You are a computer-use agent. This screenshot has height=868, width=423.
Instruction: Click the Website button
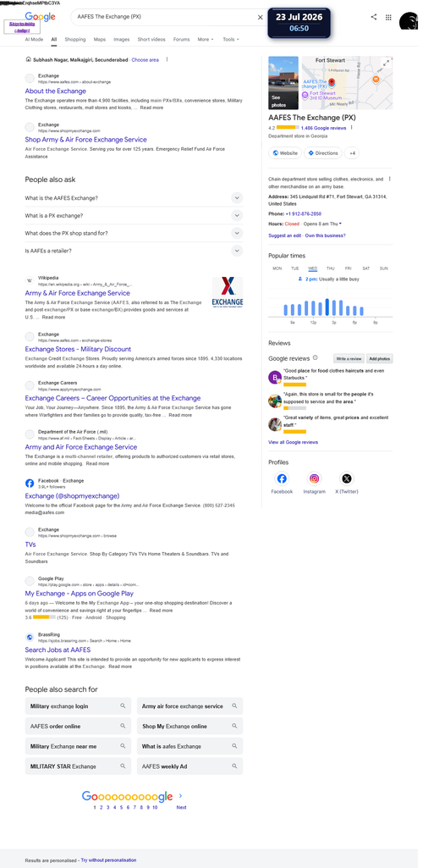point(285,152)
